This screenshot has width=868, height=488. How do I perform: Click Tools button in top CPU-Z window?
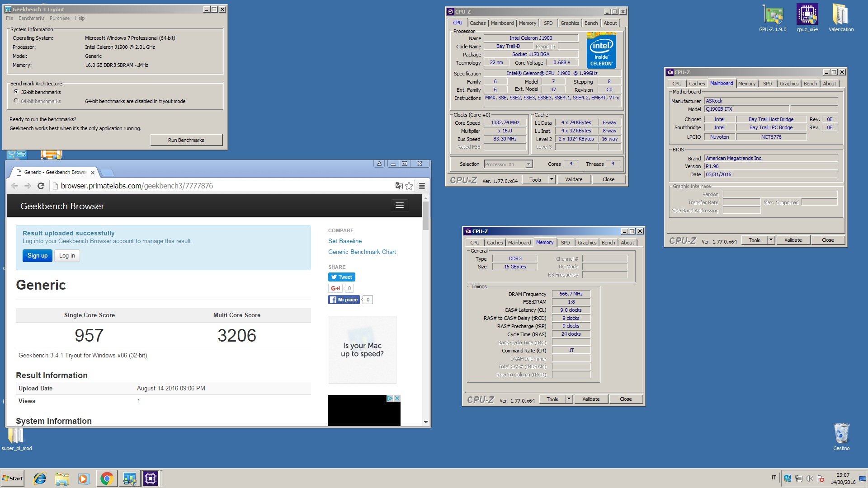click(535, 179)
